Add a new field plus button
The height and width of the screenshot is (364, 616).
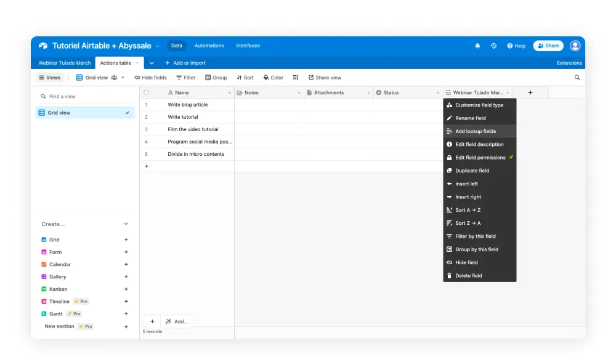click(530, 92)
